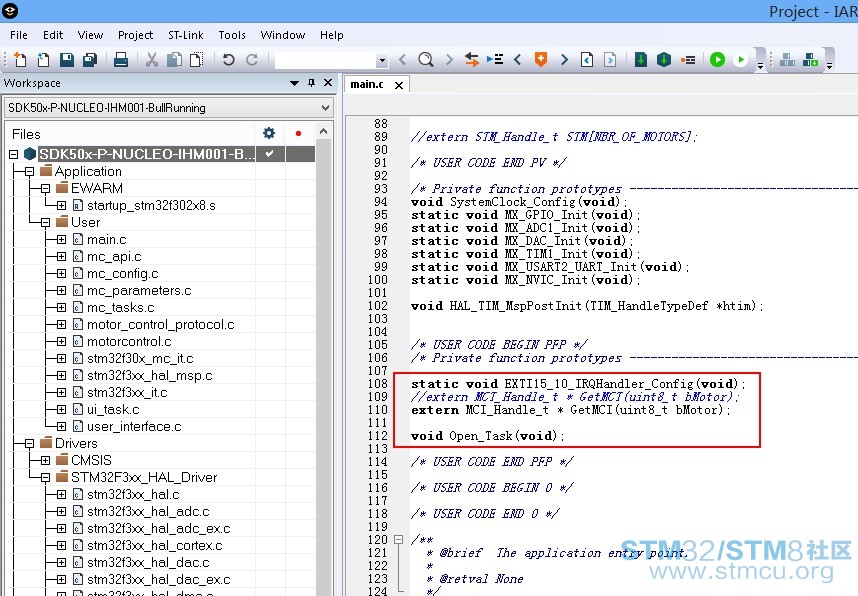Collapse the User folder
The width and height of the screenshot is (858, 596).
[x=45, y=223]
